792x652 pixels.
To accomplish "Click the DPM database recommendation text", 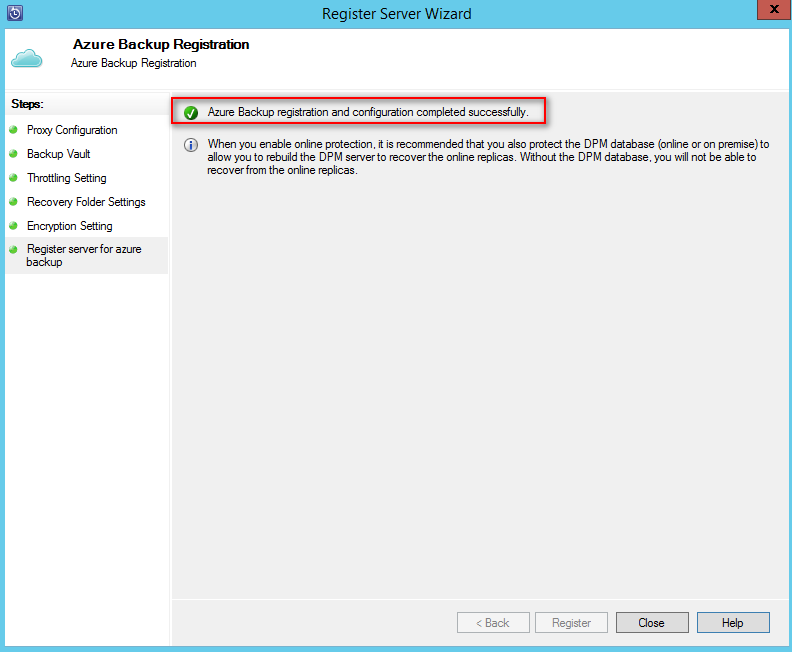I will (x=488, y=157).
